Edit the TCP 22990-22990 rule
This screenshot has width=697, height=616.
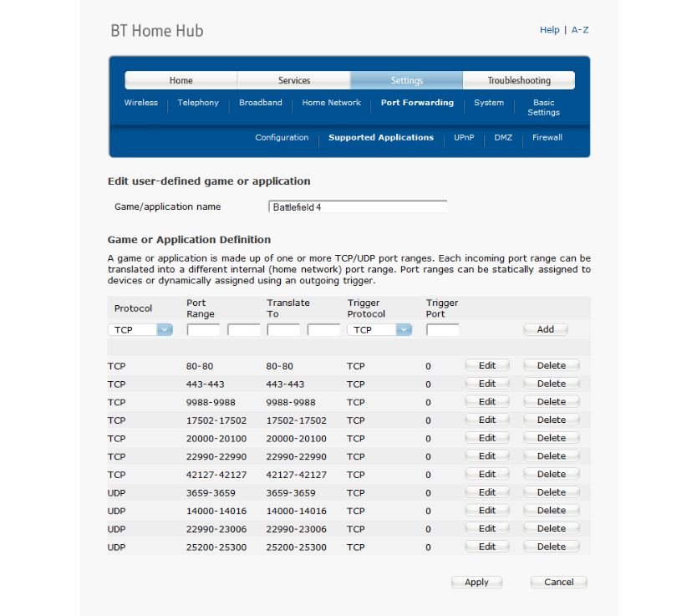point(487,456)
